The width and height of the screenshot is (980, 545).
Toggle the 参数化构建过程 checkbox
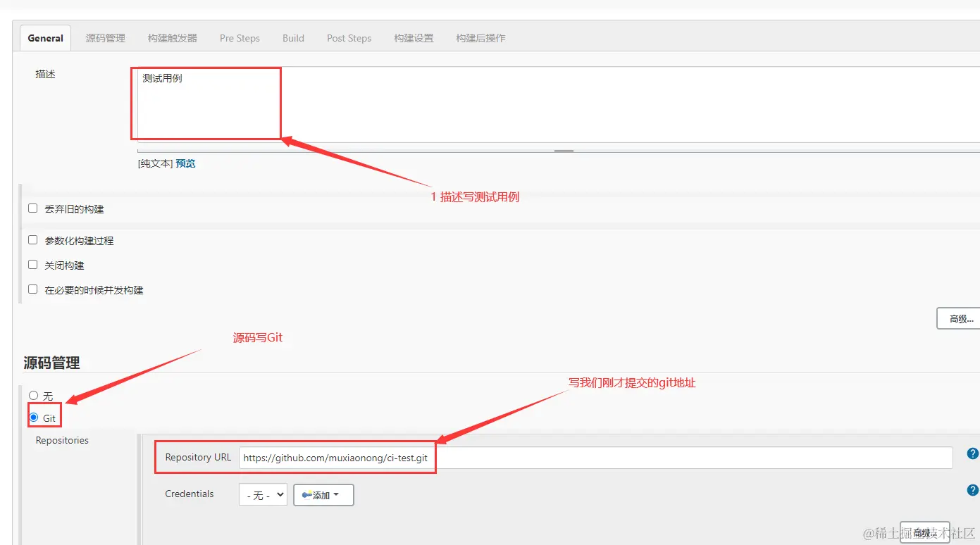pyautogui.click(x=32, y=240)
